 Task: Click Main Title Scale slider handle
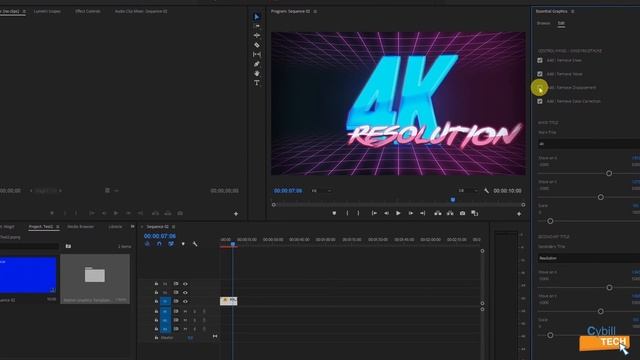[550, 221]
